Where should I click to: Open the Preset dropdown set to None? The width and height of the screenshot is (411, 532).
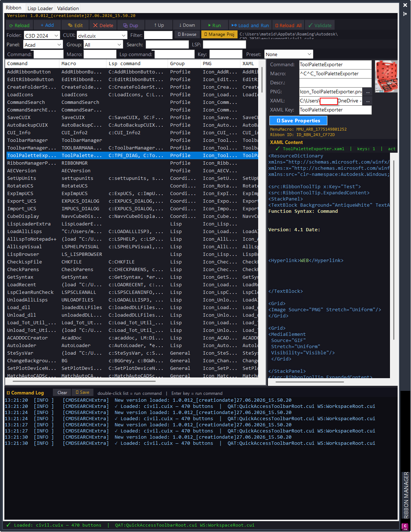[x=289, y=54]
